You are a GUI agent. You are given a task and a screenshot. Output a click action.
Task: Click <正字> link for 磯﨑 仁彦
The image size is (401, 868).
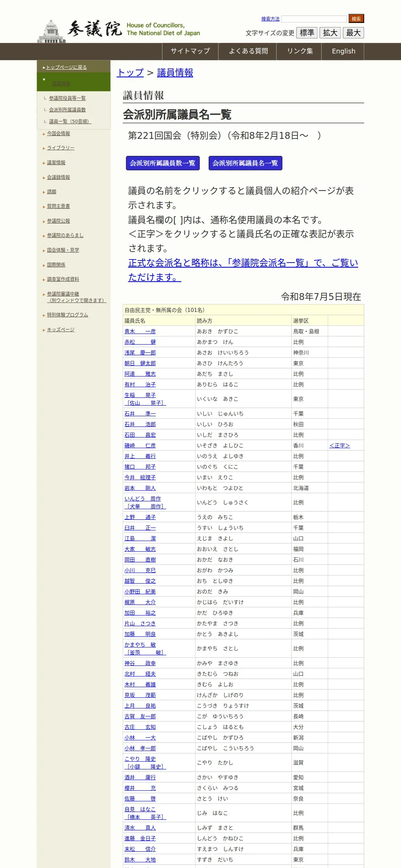click(x=339, y=446)
